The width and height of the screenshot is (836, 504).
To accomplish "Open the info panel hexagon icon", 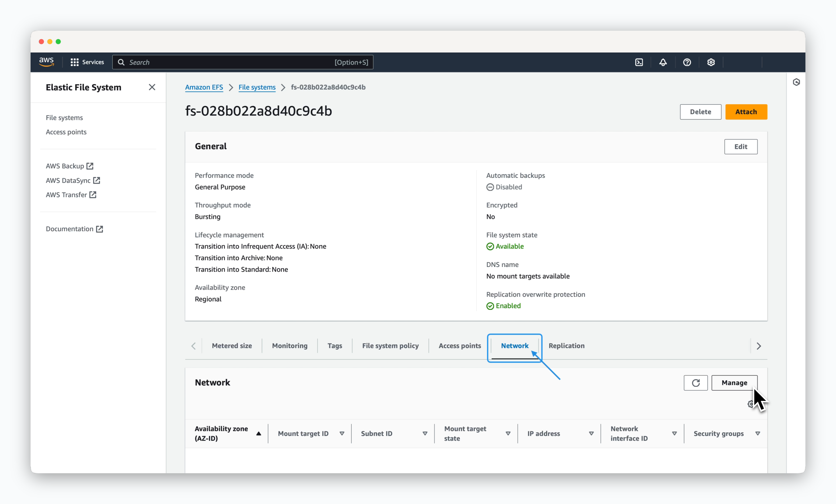I will pyautogui.click(x=796, y=82).
